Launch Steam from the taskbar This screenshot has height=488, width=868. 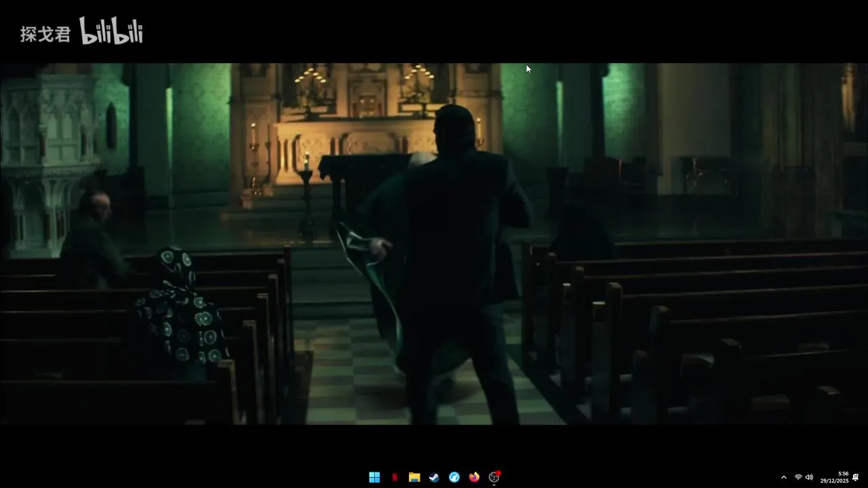click(434, 477)
